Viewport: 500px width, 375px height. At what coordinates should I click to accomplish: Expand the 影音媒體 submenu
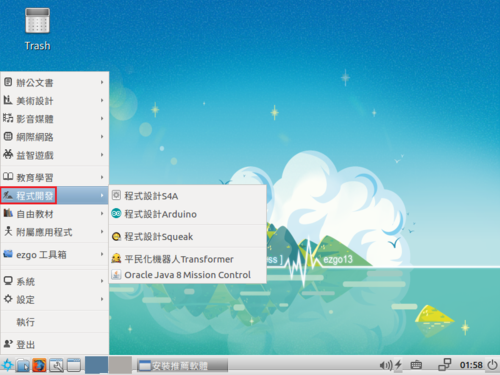(55, 119)
